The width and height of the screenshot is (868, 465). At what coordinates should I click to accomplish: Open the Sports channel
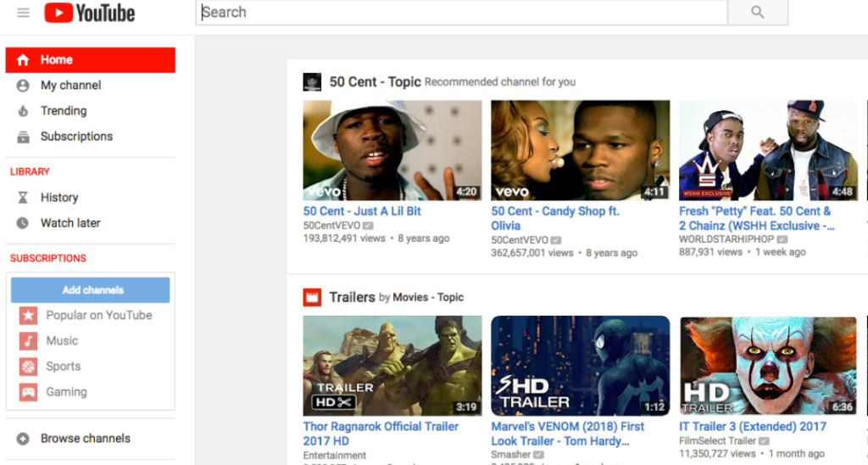63,367
